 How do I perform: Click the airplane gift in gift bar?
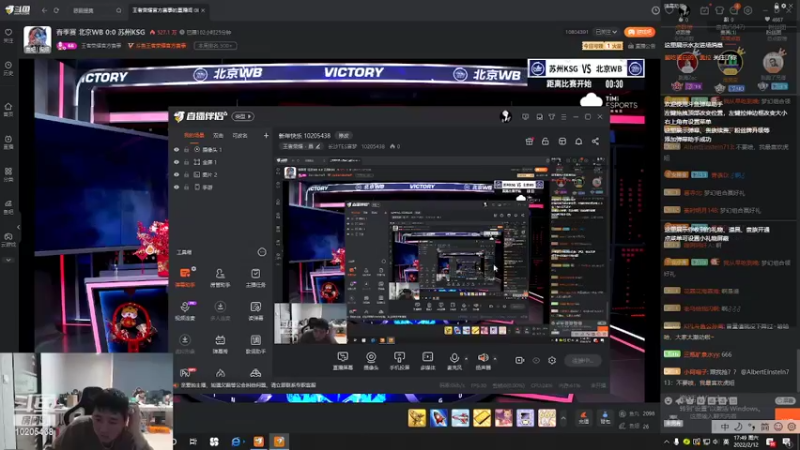pyautogui.click(x=460, y=418)
